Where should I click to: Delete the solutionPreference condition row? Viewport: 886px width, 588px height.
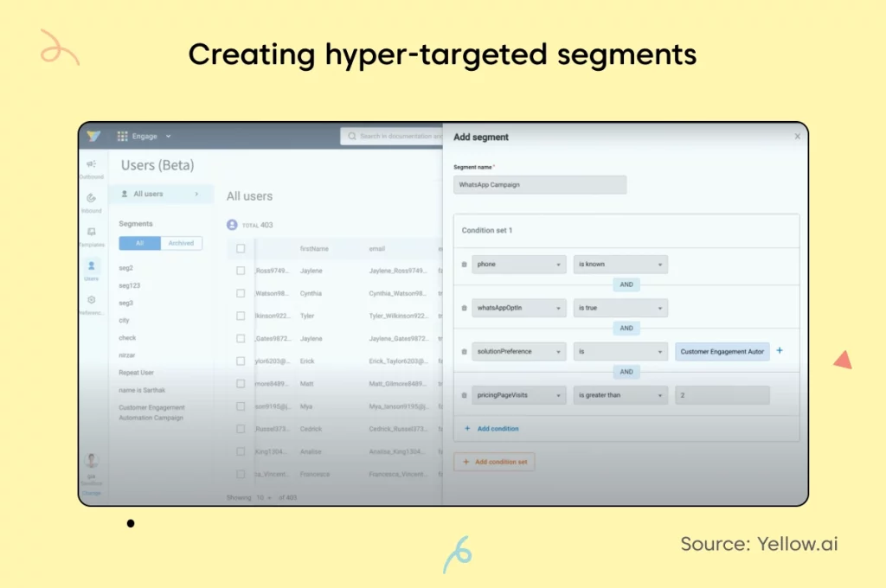pyautogui.click(x=464, y=351)
